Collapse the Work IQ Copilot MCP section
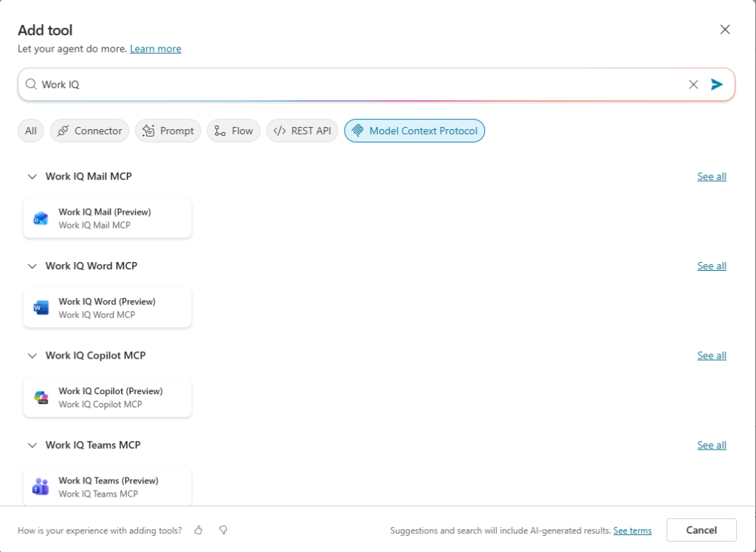 [x=32, y=356]
